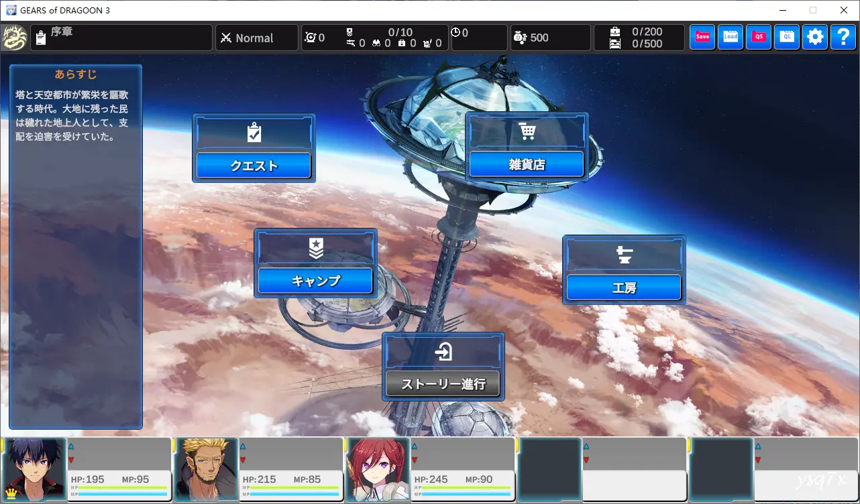
Task: Click the clipboard icon beside 序章
Action: pos(41,38)
